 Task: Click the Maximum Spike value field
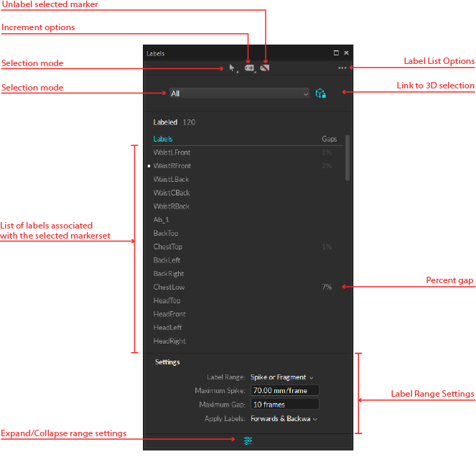point(284,391)
